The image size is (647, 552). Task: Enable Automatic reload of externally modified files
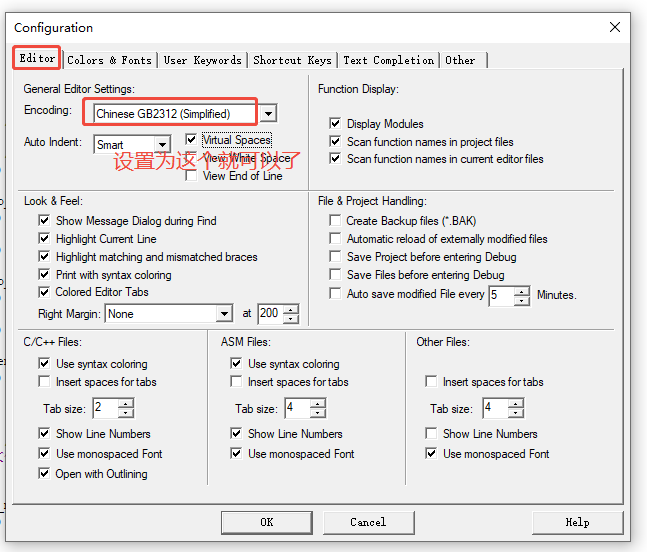[335, 238]
